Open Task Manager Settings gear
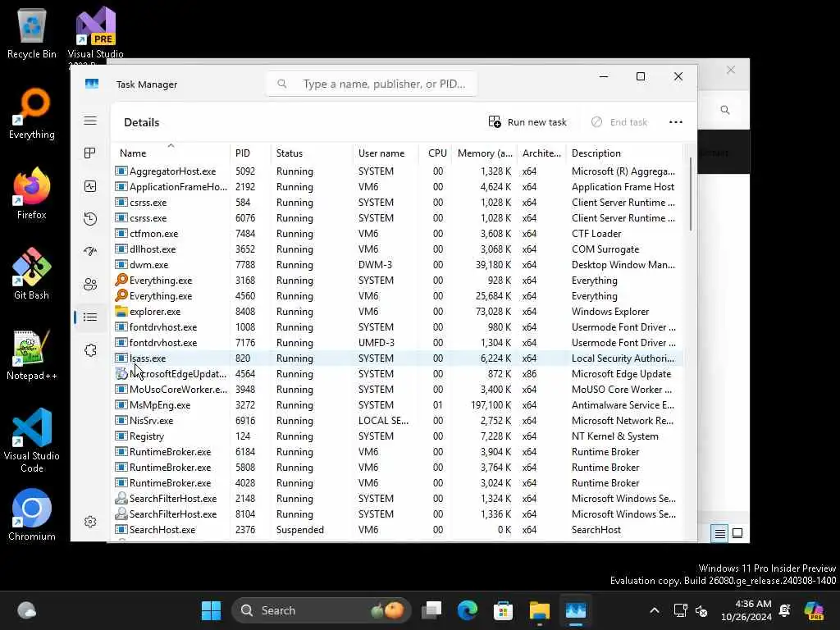This screenshot has height=630, width=840. click(90, 522)
